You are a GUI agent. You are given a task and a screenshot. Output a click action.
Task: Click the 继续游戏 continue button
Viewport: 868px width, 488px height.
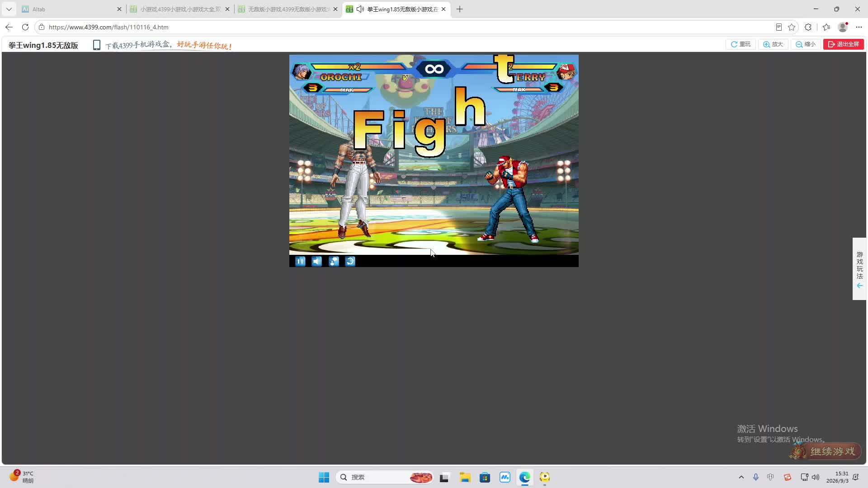coord(826,451)
